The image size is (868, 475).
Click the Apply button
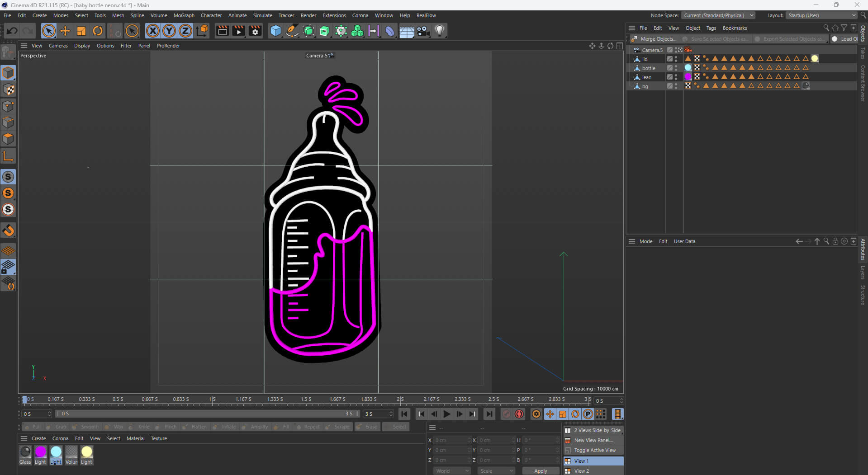[x=541, y=470]
